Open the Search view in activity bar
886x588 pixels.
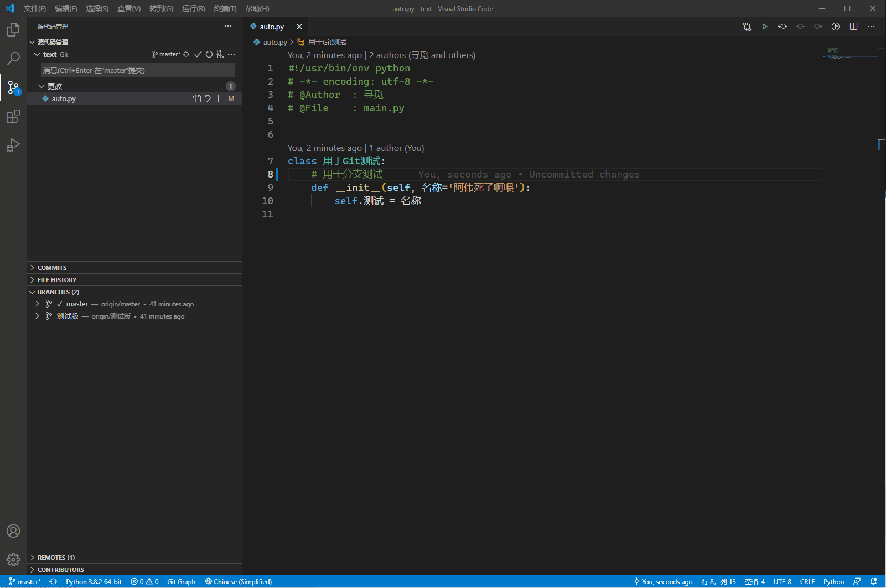coord(13,59)
